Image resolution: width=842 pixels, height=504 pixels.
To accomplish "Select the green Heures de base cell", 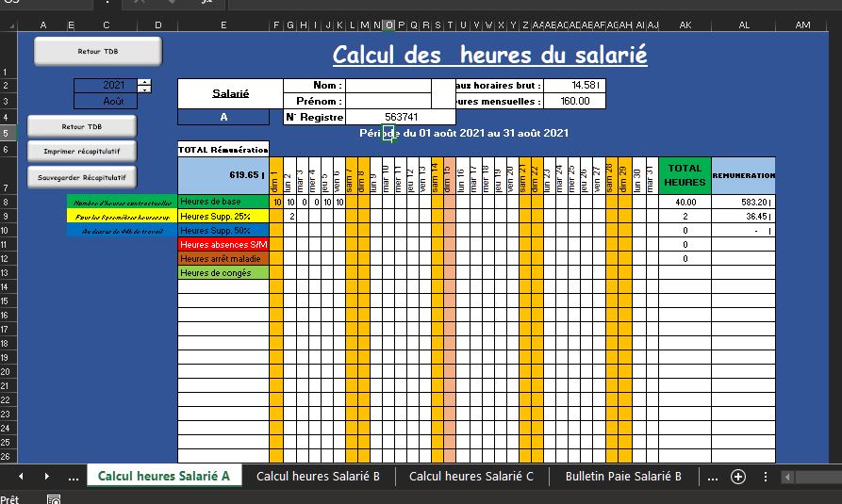I will click(x=223, y=202).
